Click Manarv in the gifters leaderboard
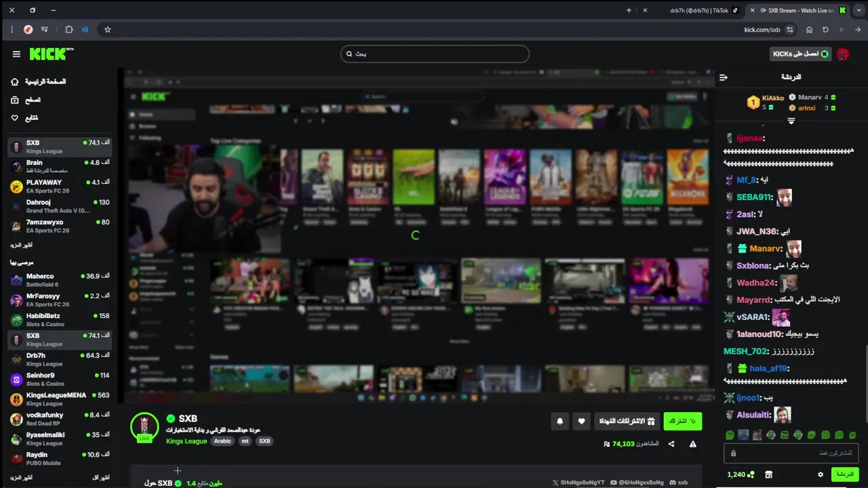Screen dimensions: 868x488 coord(810,98)
